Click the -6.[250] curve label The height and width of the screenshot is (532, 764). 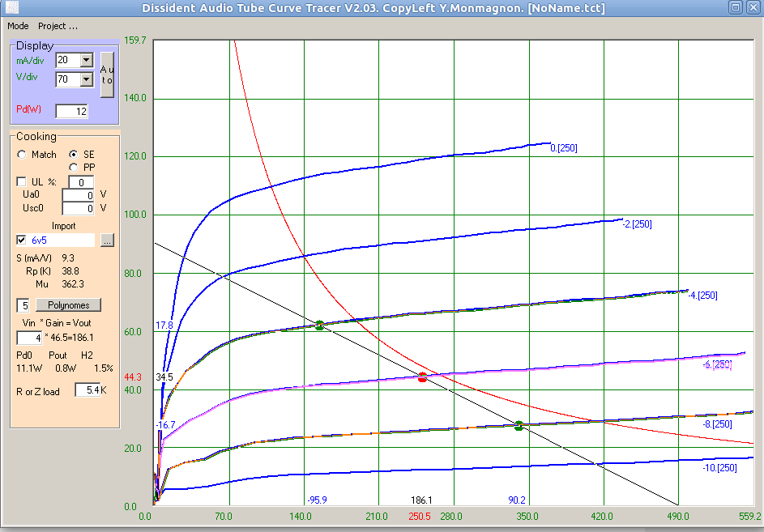[717, 364]
